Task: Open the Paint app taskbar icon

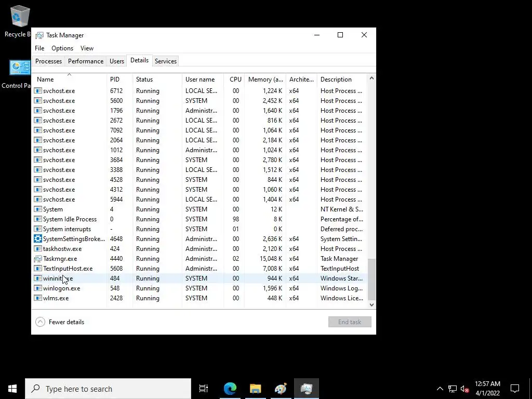Action: coord(281,389)
